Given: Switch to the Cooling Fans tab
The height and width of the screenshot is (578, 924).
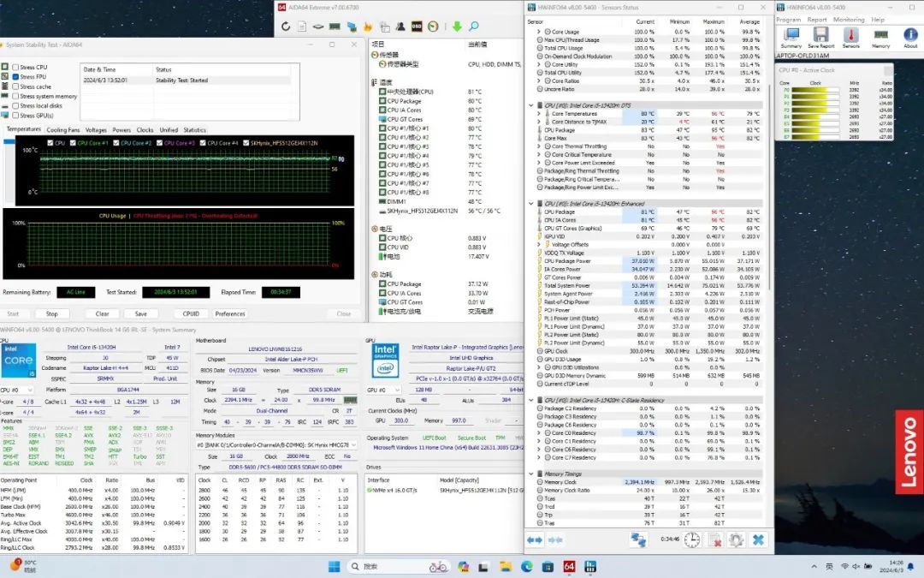Looking at the screenshot, I should 63,130.
